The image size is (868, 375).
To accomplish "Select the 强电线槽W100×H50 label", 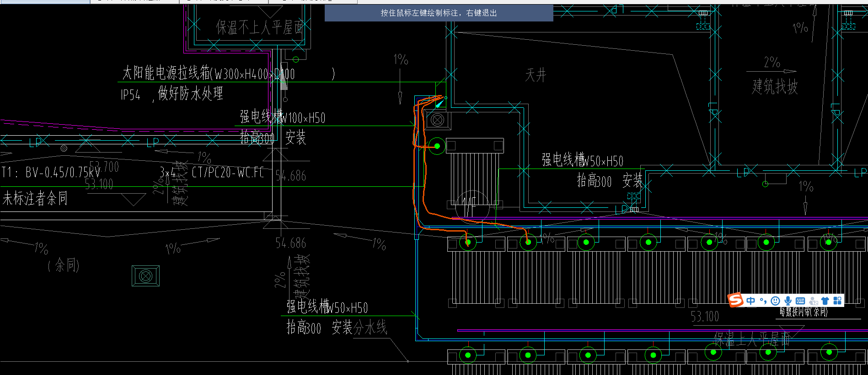I will [283, 117].
